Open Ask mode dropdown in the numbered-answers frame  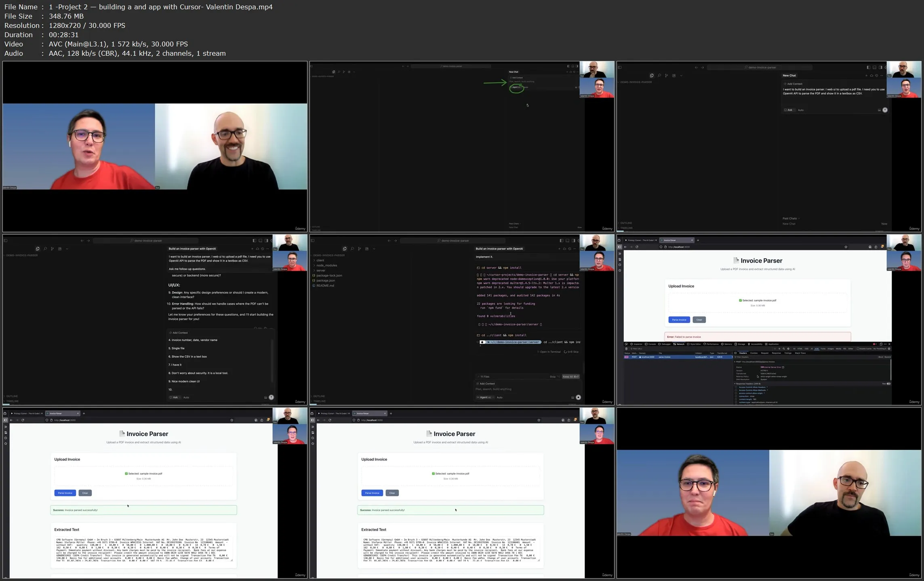coord(175,397)
